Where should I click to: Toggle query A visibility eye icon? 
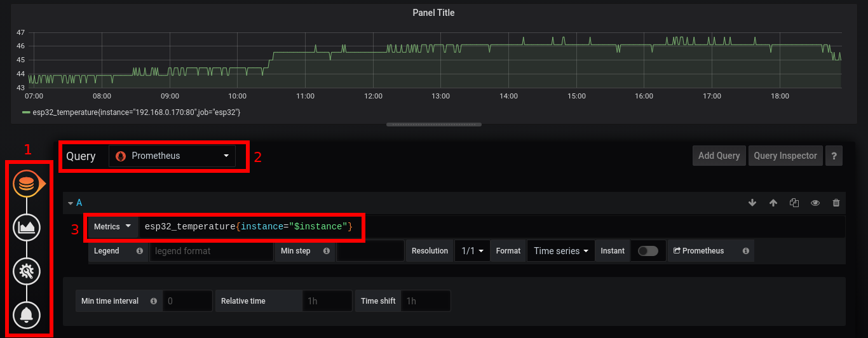815,203
